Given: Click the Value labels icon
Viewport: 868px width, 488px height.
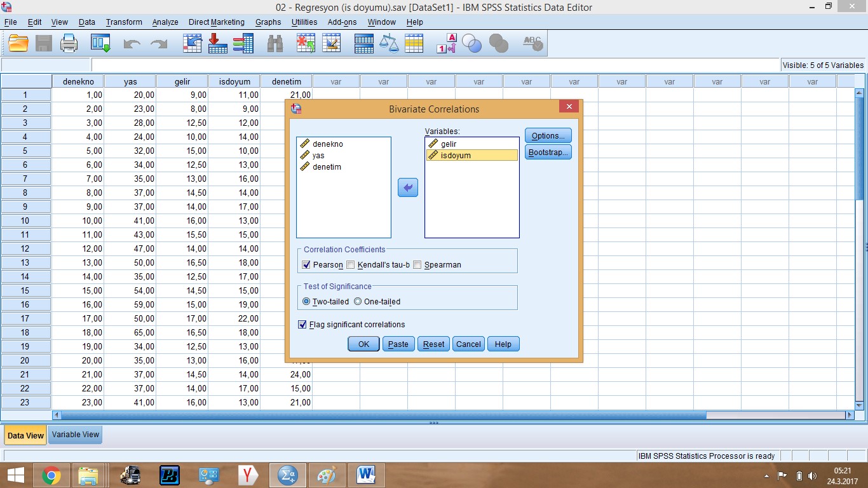Looking at the screenshot, I should [x=447, y=43].
